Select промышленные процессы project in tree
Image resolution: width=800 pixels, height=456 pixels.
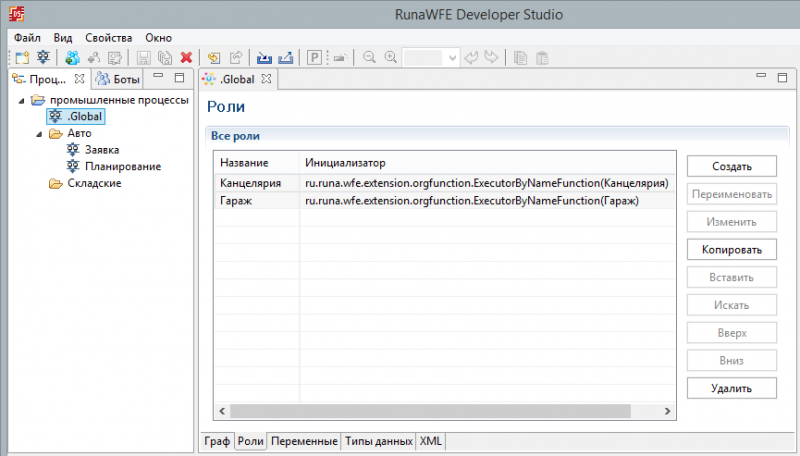[x=110, y=100]
